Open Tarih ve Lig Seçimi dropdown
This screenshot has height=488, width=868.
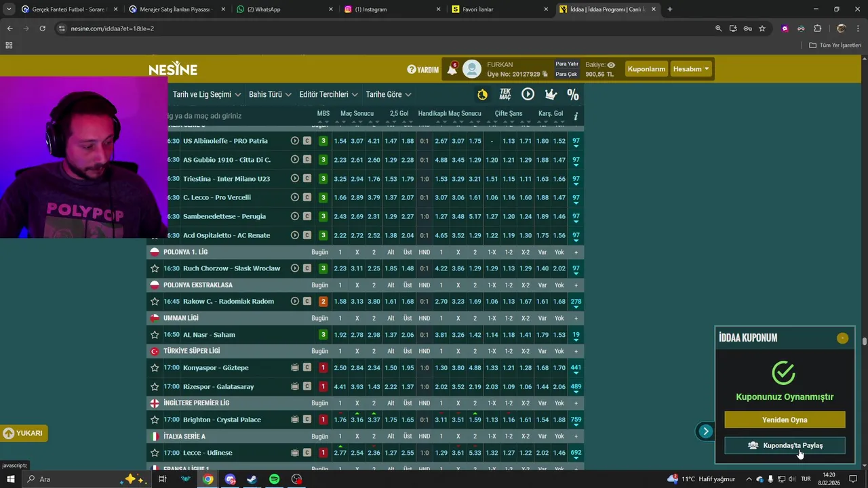point(207,94)
